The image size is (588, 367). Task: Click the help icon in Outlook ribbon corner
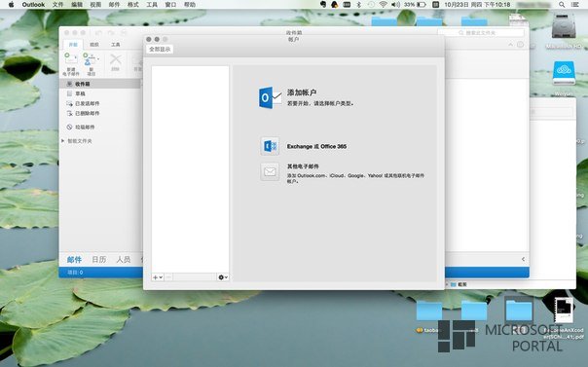pos(521,45)
